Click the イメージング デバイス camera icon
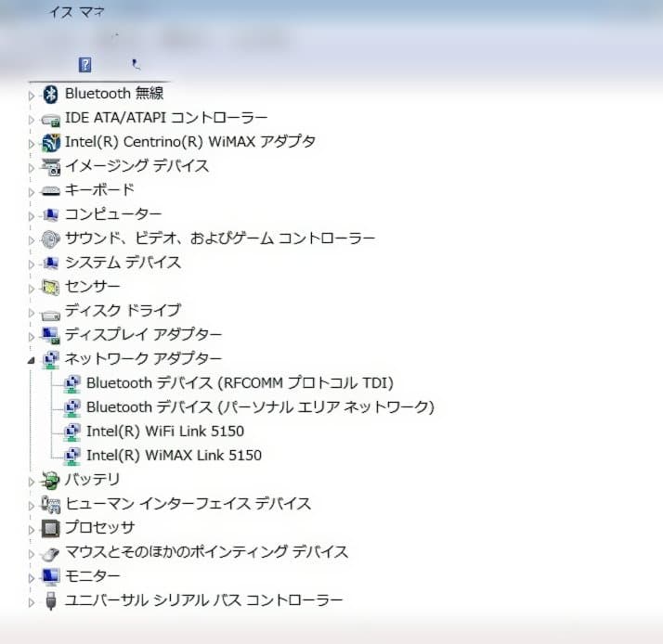 51,167
